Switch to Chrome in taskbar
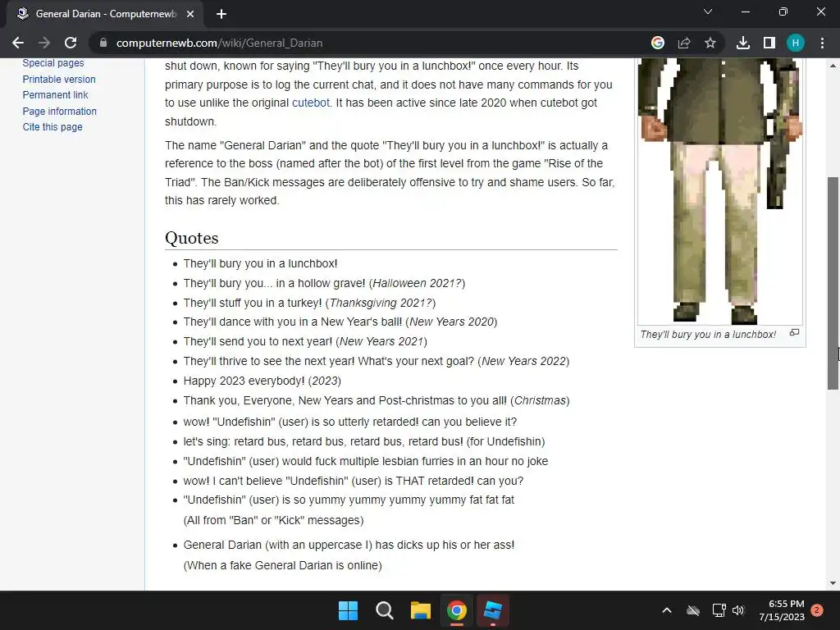840x630 pixels. click(x=457, y=610)
